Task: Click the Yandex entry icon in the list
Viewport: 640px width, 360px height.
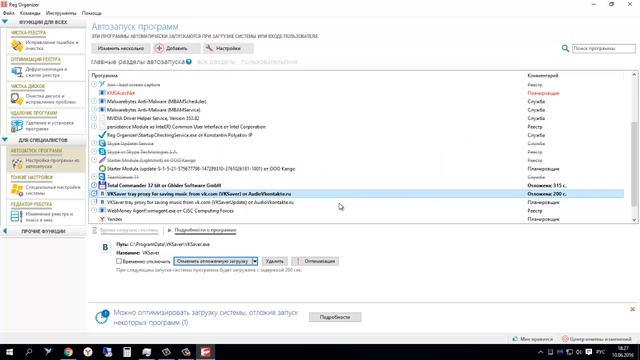Action: (102, 219)
